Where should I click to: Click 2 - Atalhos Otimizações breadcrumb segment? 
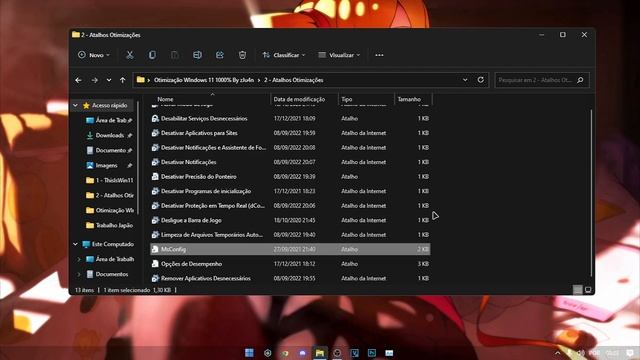[x=293, y=80]
